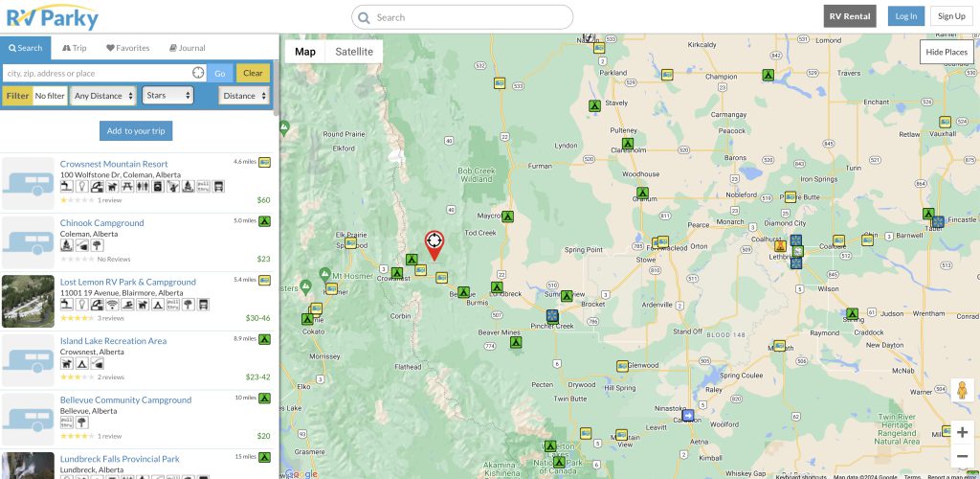
Task: Expand the Stars rating dropdown
Action: tap(167, 96)
